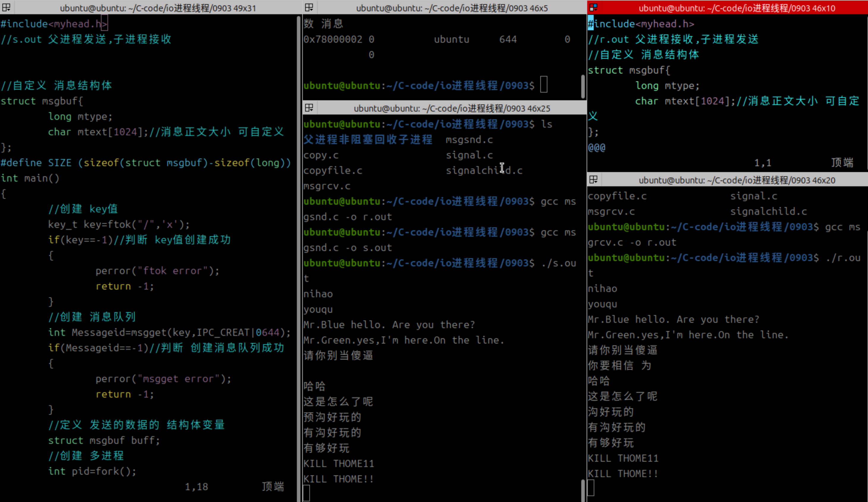The width and height of the screenshot is (868, 502).
Task: Click 'gsnd.c -o s.out' in the 46x25 pane
Action: click(348, 247)
